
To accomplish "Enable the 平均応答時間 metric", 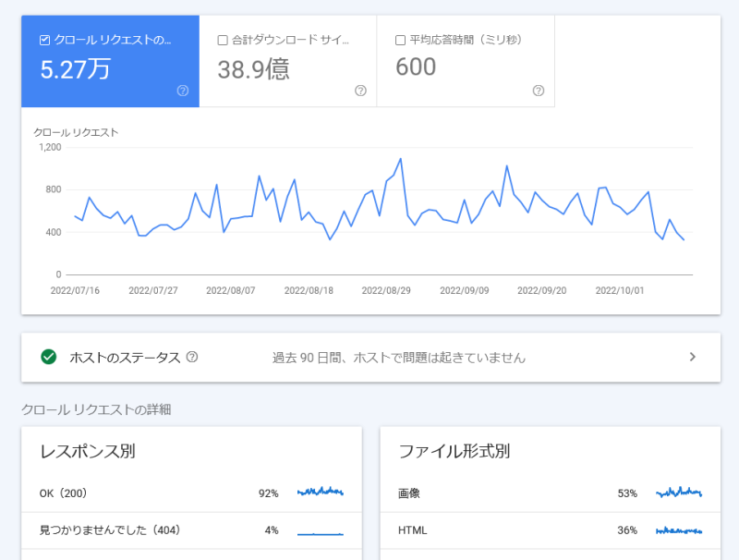I will [x=399, y=38].
